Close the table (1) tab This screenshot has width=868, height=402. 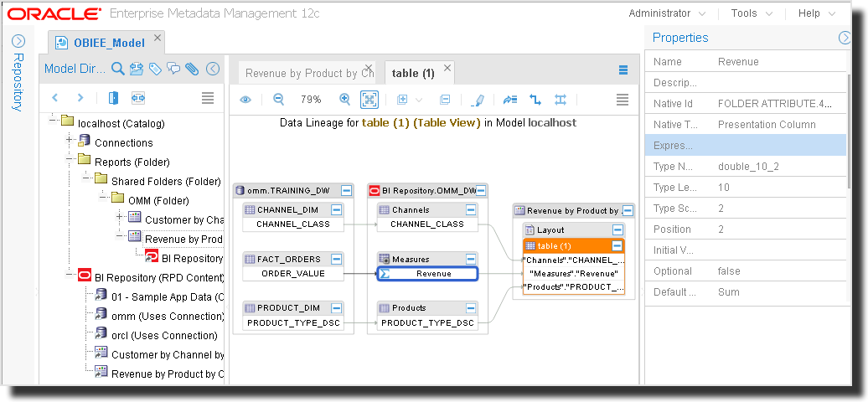pos(448,68)
